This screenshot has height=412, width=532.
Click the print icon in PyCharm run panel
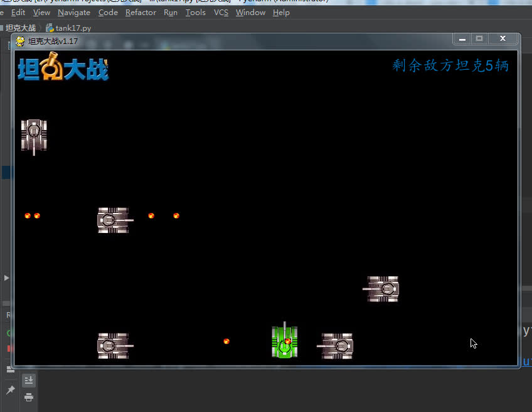29,397
